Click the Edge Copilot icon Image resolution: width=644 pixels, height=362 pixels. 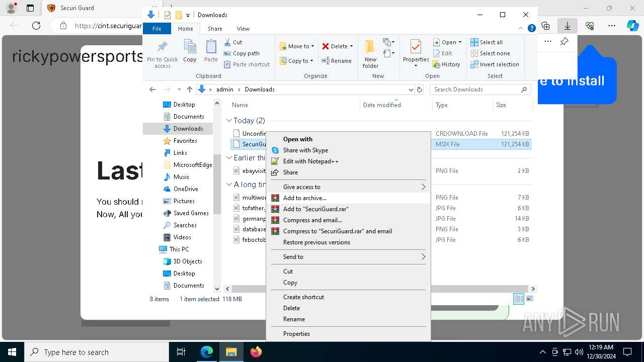[x=632, y=26]
